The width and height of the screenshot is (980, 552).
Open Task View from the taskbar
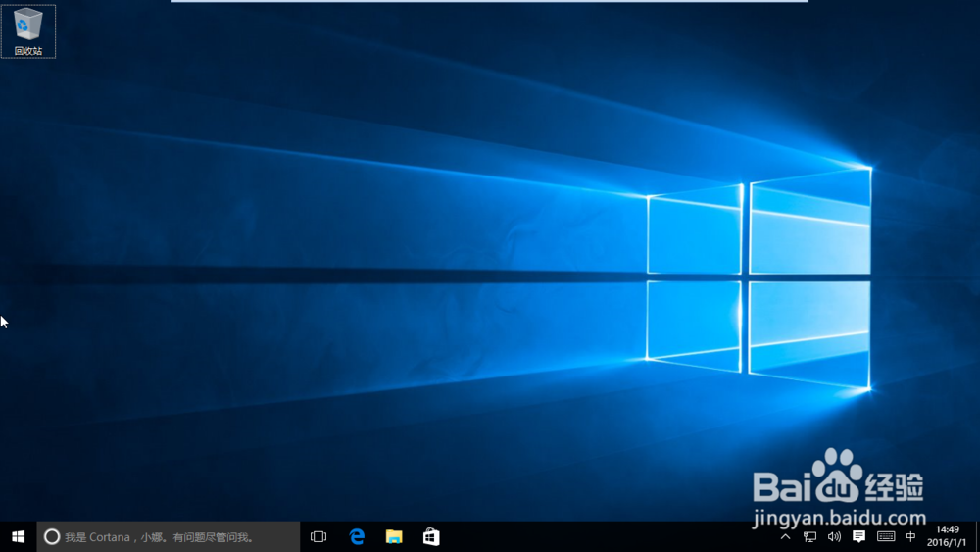[318, 537]
